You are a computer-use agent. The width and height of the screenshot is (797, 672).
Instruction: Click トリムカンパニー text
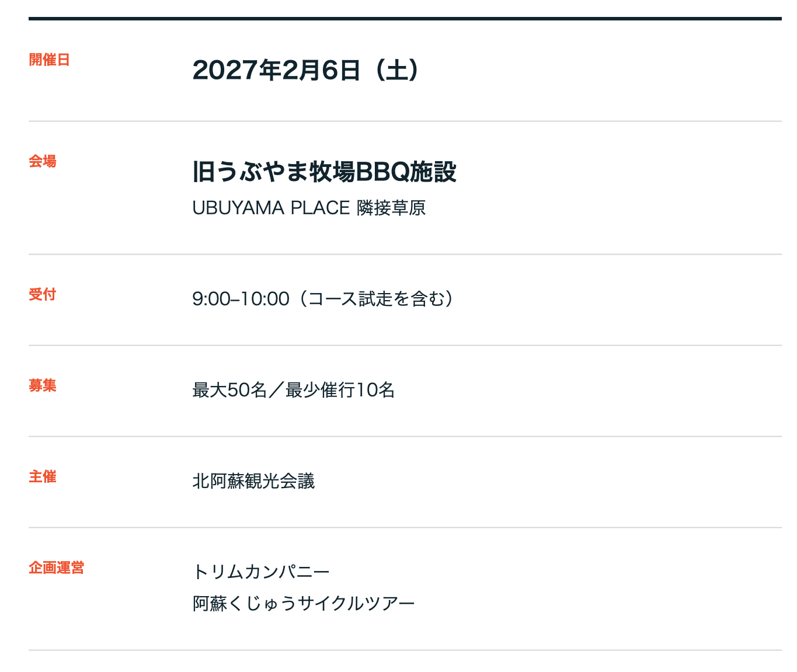click(x=261, y=572)
